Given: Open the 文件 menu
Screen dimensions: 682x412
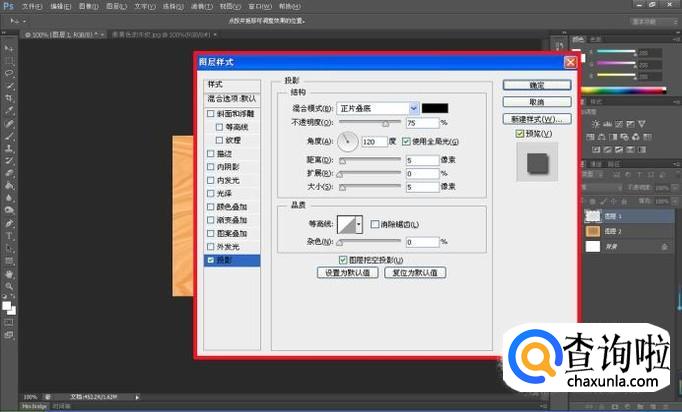Looking at the screenshot, I should [31, 6].
